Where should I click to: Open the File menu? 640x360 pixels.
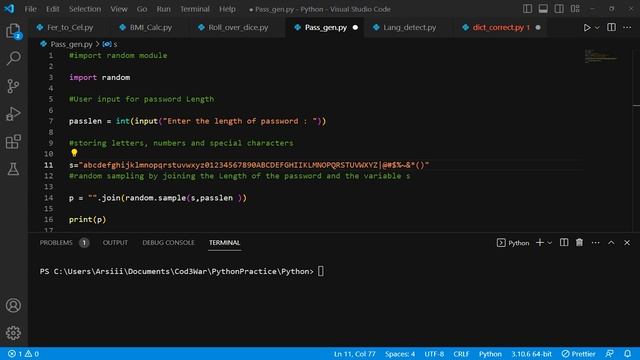click(x=31, y=9)
